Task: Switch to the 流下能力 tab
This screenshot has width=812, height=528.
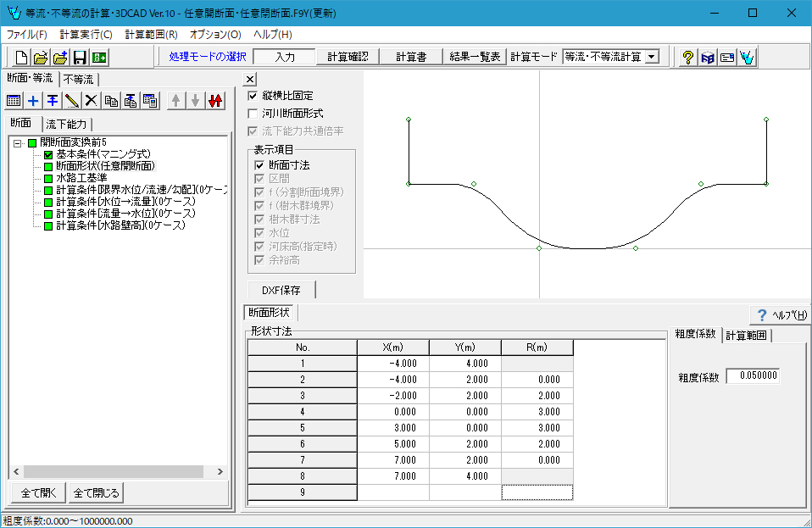Action: 66,125
